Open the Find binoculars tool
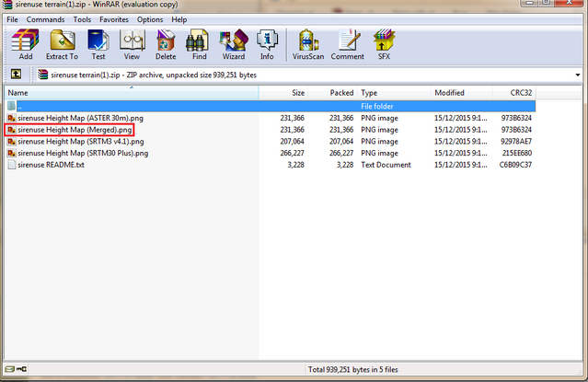The width and height of the screenshot is (588, 382). point(199,44)
